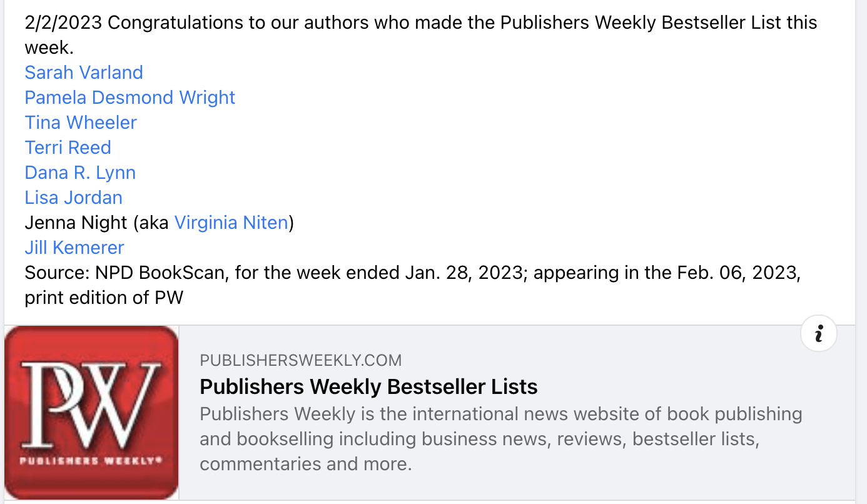The width and height of the screenshot is (867, 504).
Task: Open Lisa Jordan's profile link
Action: point(73,198)
